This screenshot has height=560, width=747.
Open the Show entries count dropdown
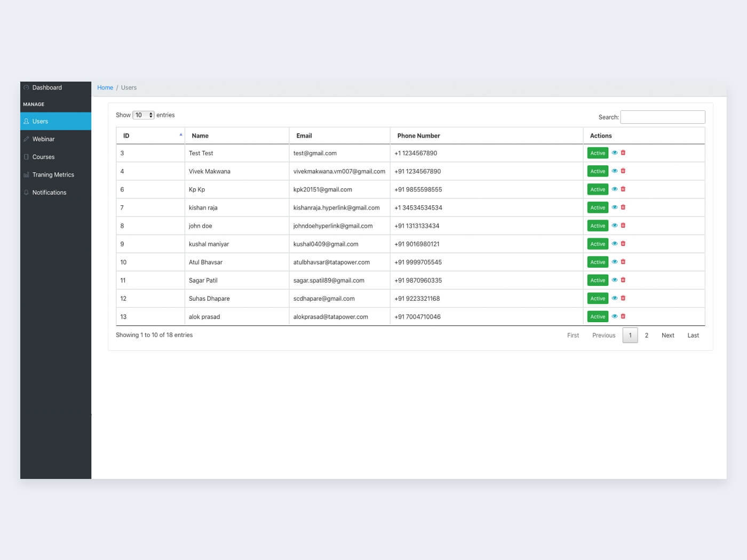pos(143,115)
